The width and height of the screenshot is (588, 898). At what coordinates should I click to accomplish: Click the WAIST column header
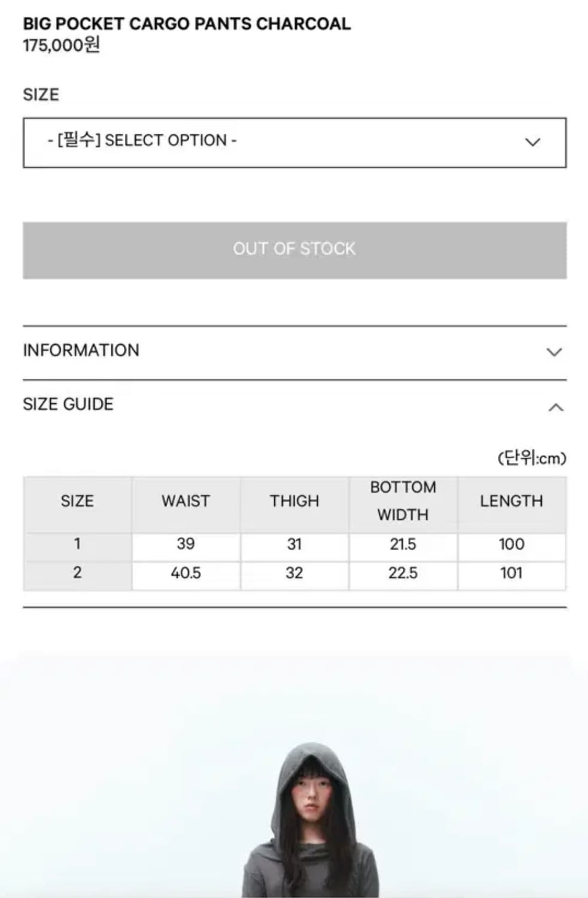186,501
